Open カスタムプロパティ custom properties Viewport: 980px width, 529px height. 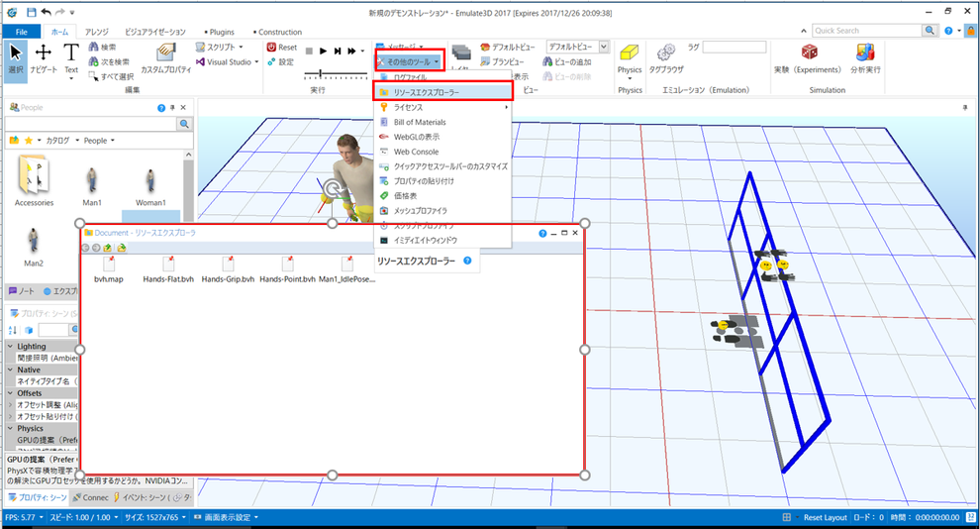pos(165,58)
